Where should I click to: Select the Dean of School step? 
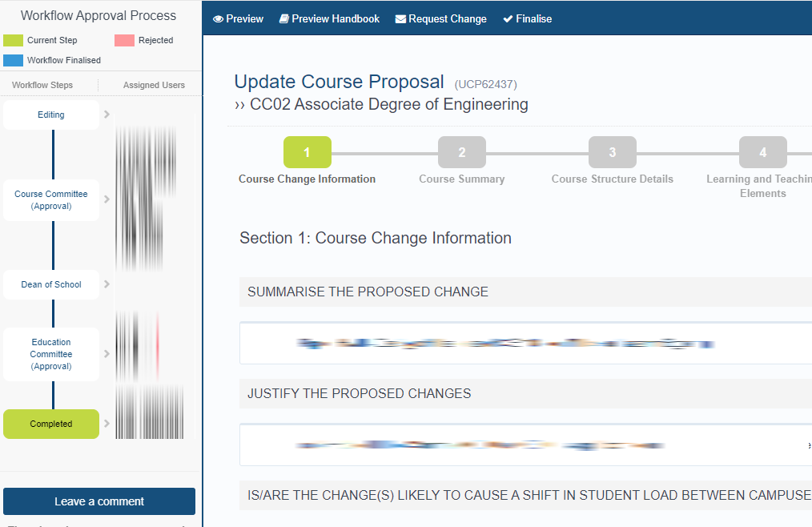51,284
